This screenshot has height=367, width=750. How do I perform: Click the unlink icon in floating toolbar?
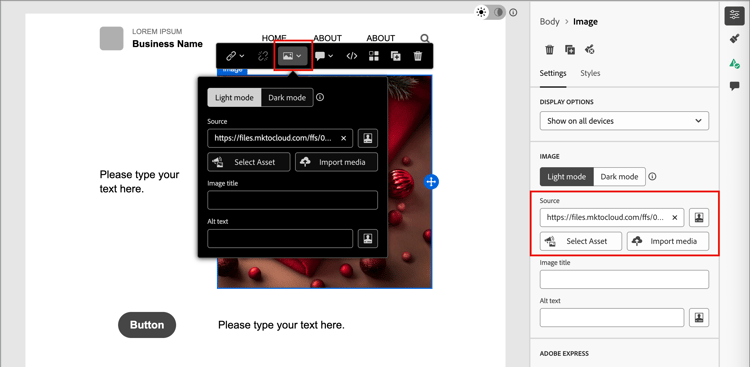pos(263,56)
